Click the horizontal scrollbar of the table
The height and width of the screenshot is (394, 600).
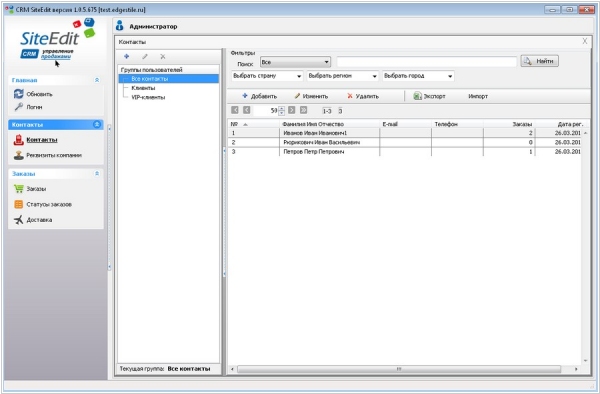(x=399, y=369)
